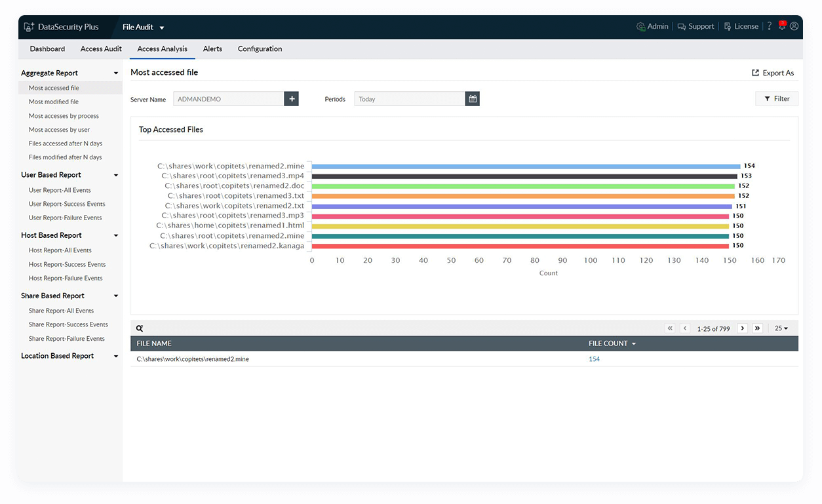
Task: Switch to the Access Audit tab
Action: pyautogui.click(x=101, y=49)
